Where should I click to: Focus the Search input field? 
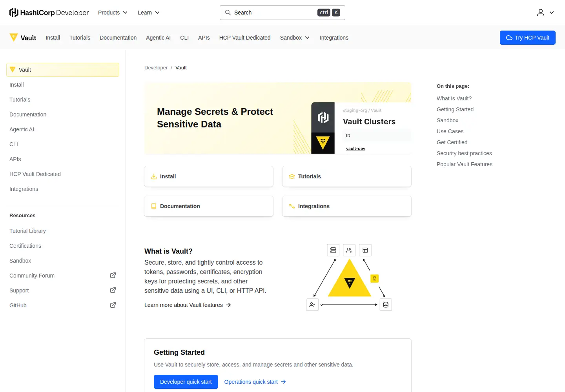tap(282, 13)
